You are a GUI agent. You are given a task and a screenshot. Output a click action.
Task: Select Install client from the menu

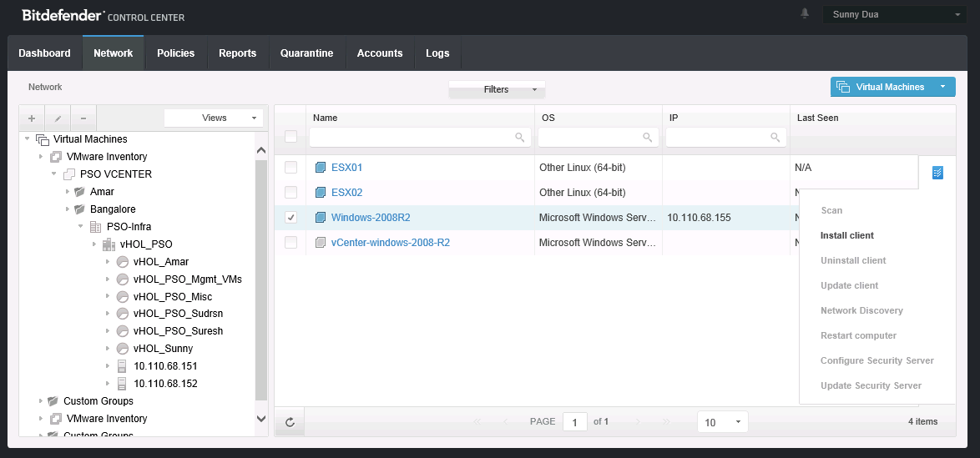(x=847, y=235)
